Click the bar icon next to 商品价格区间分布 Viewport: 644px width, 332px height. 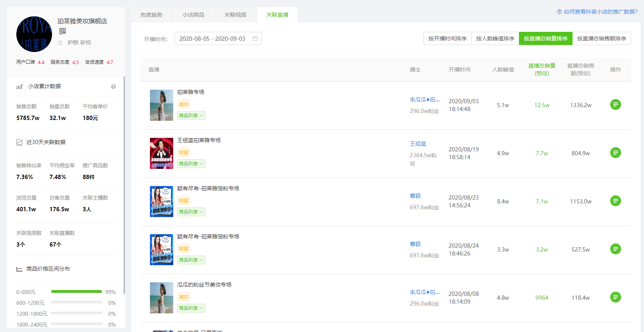click(x=19, y=269)
